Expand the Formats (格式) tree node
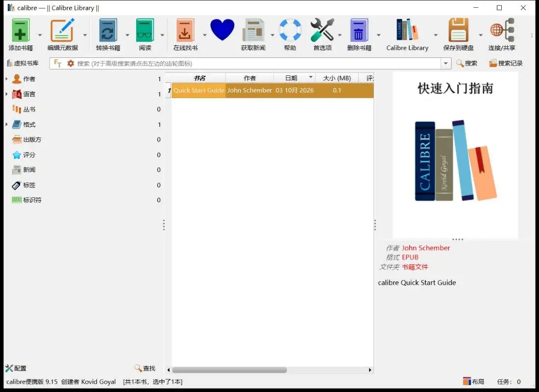 tap(6, 124)
